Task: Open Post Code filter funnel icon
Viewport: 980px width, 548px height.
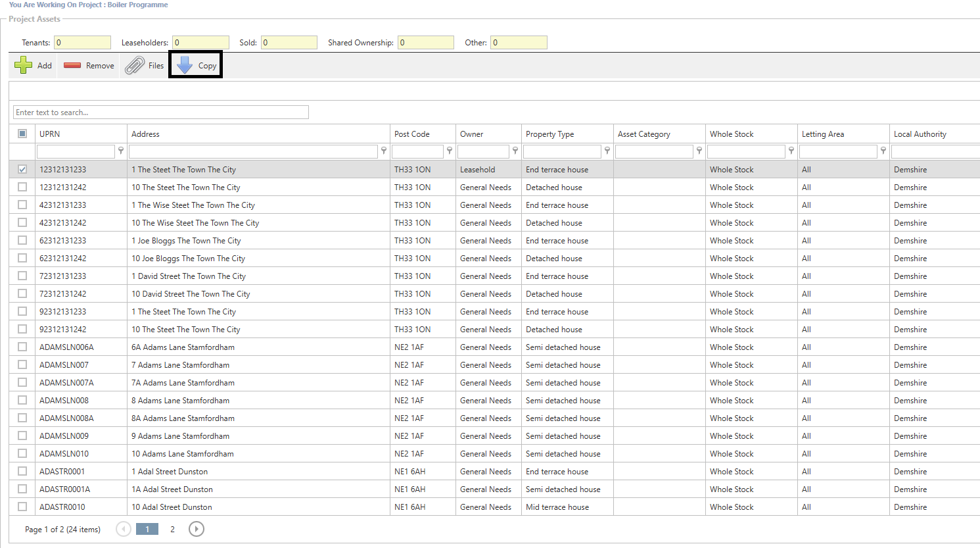Action: click(450, 151)
